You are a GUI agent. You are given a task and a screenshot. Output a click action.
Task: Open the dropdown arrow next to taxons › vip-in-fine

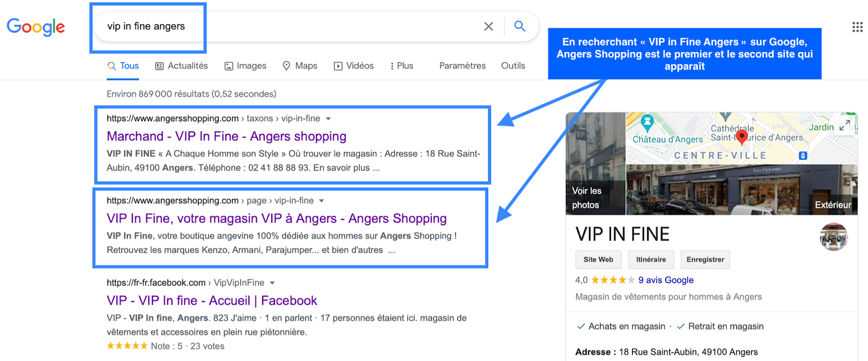point(328,119)
